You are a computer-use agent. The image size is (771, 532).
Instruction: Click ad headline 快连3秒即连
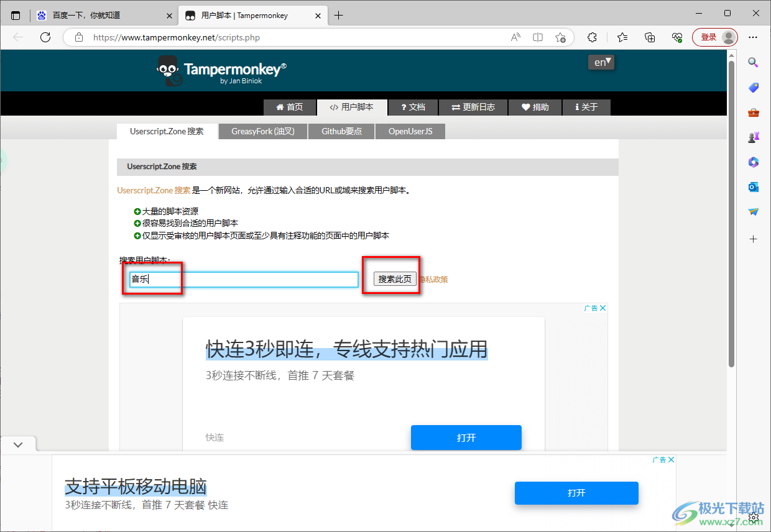click(346, 349)
